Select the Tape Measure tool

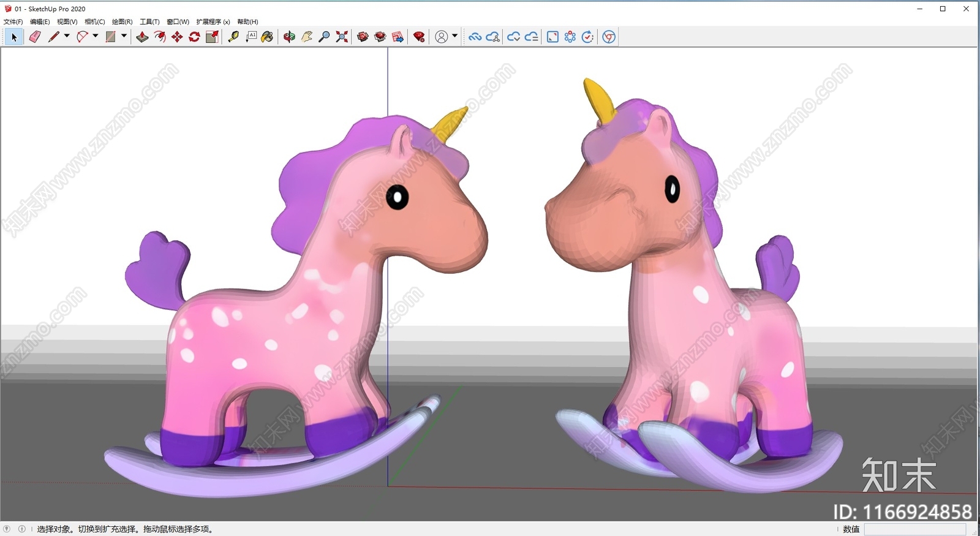tap(233, 37)
